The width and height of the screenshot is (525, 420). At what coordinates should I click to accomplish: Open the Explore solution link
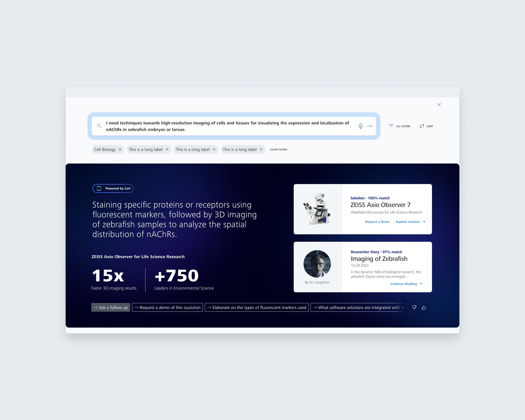coord(411,222)
